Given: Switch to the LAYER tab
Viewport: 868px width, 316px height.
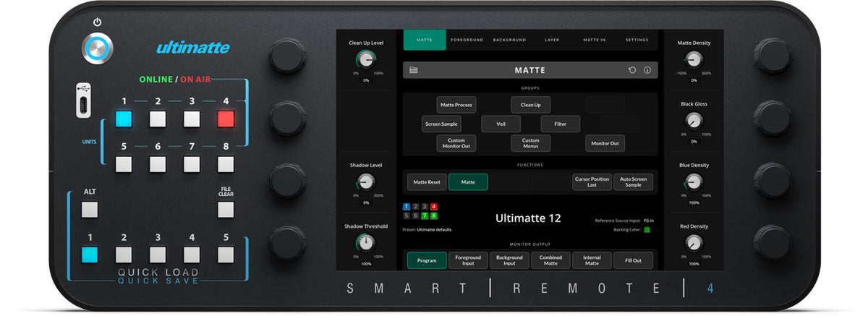Looking at the screenshot, I should point(552,40).
